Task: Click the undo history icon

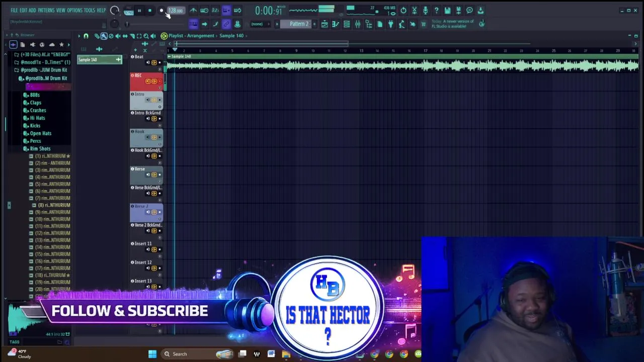Action: click(404, 11)
